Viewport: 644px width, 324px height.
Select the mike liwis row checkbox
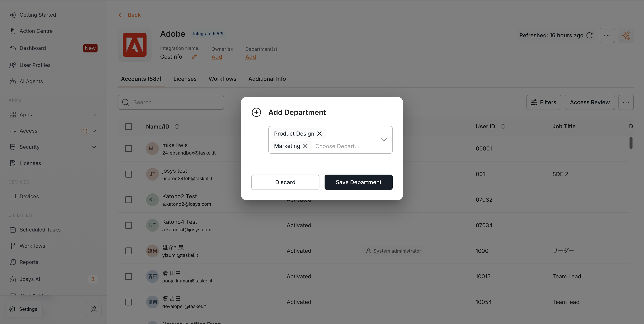(128, 149)
